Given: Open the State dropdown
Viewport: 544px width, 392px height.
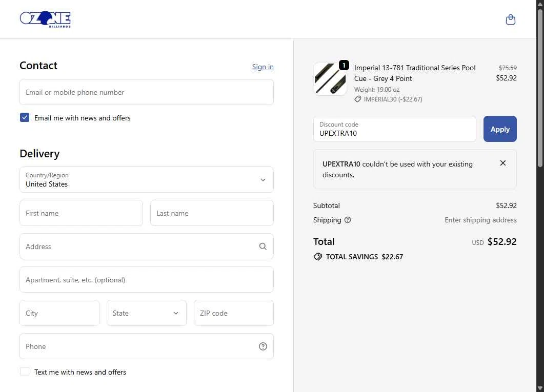Looking at the screenshot, I should click(x=147, y=313).
